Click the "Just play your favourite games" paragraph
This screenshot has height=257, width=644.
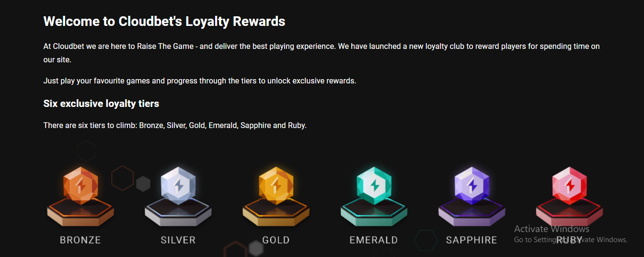[199, 81]
